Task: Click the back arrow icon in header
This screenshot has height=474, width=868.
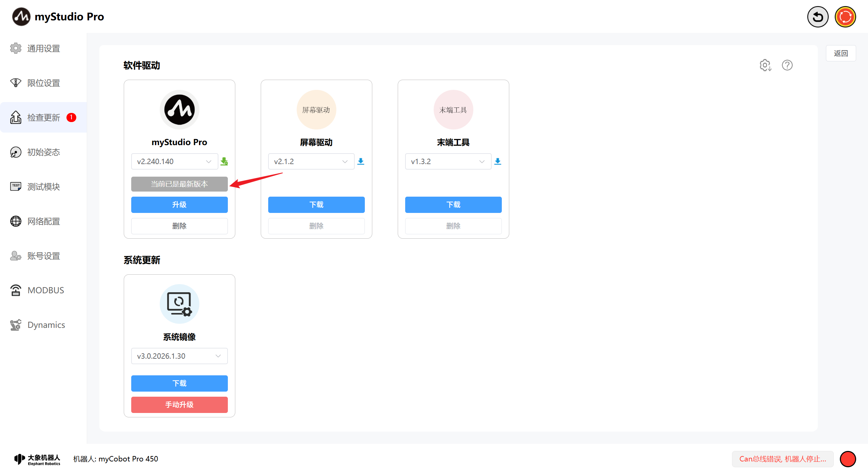Action: (x=817, y=17)
